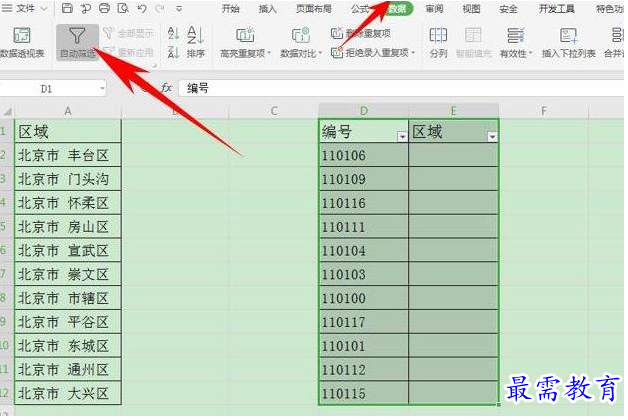The height and width of the screenshot is (420, 628).
Task: Select cell 北京市 平谷区
Action: point(68,322)
